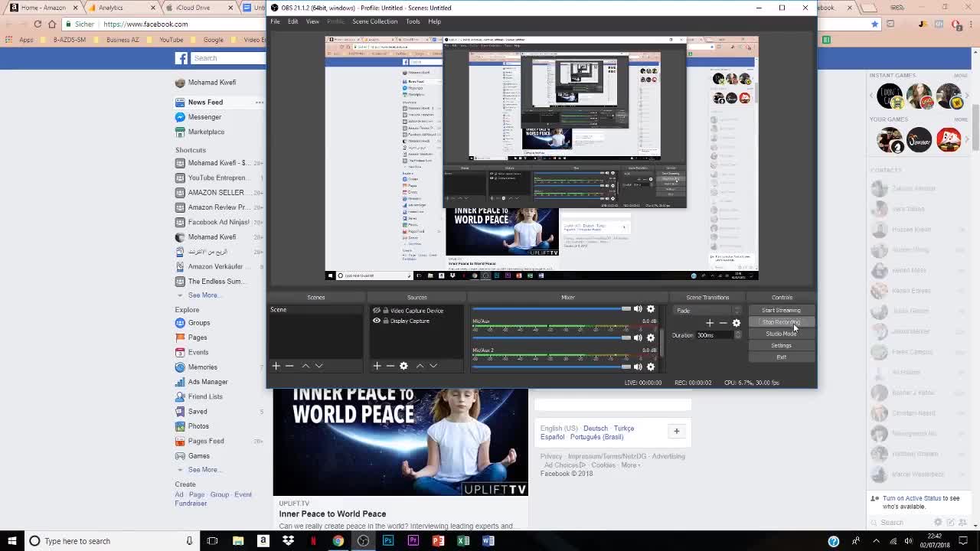The height and width of the screenshot is (551, 980).
Task: Open Word from the taskbar
Action: pos(488,541)
